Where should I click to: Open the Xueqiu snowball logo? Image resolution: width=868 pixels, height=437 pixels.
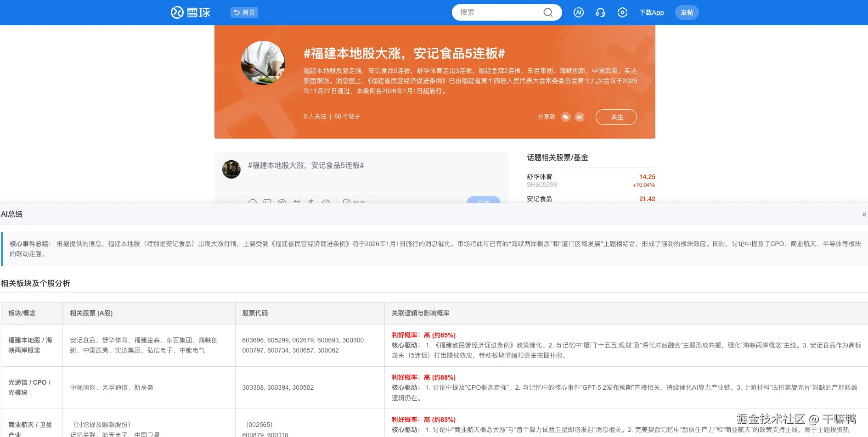[190, 12]
